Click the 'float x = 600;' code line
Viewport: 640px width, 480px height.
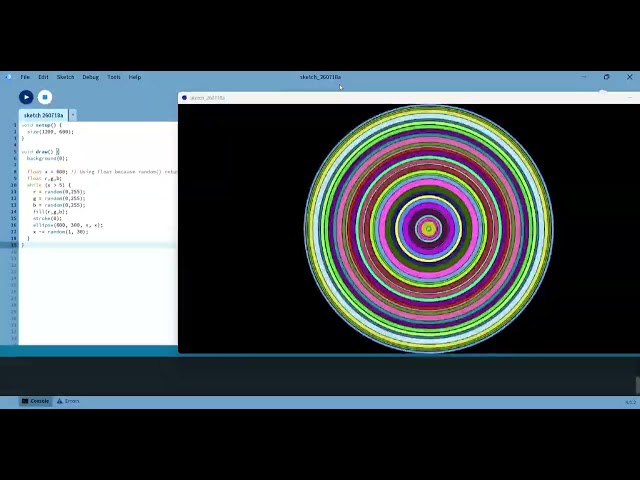pyautogui.click(x=102, y=172)
